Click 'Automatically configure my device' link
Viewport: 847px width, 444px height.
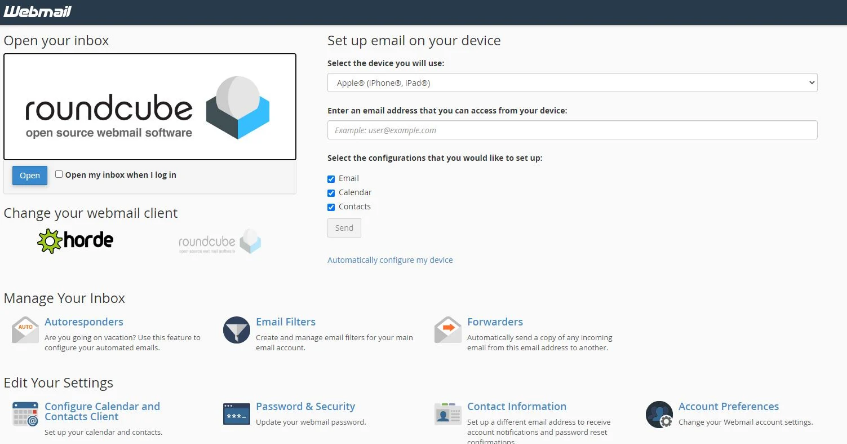(x=390, y=260)
